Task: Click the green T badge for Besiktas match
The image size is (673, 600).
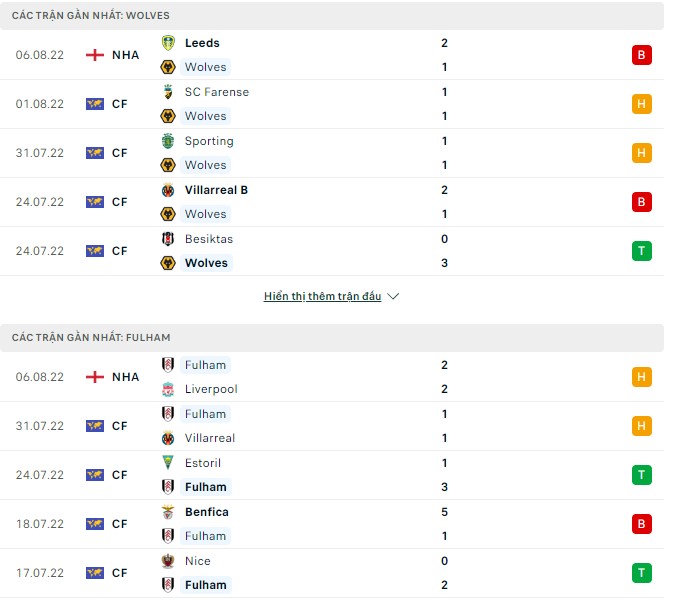Action: tap(641, 251)
